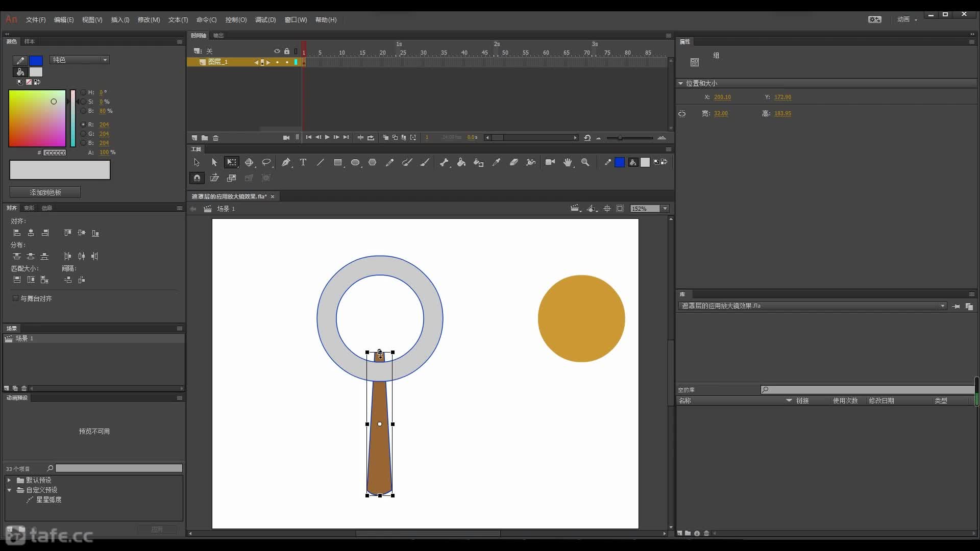Select the Subselection tool
Viewport: 980px width, 551px height.
click(214, 162)
